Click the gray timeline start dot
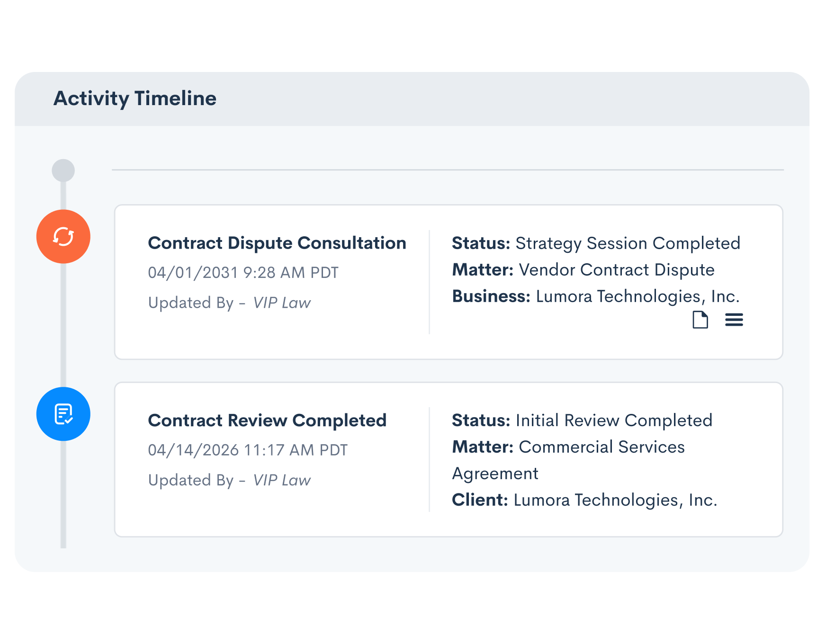The image size is (826, 644). click(x=63, y=170)
